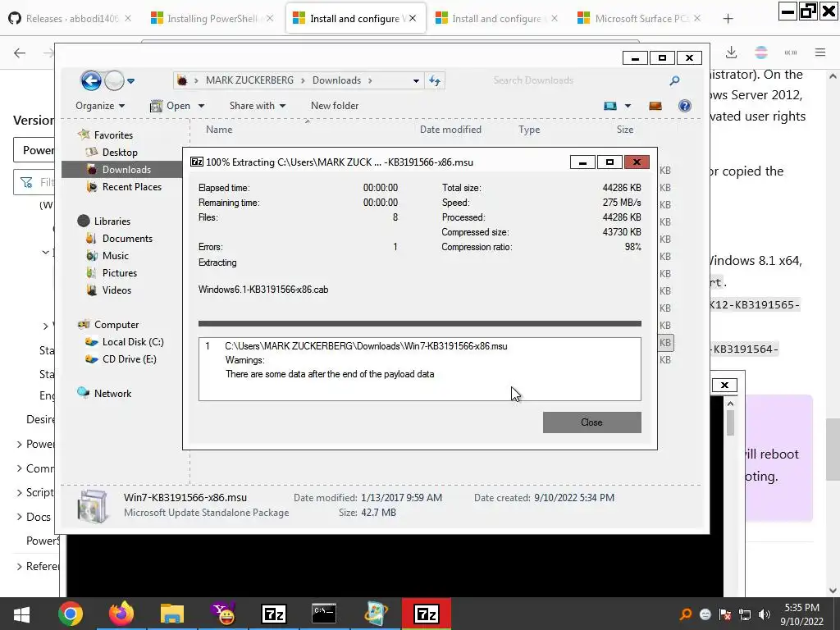Click the browser profile avatar icon
The height and width of the screenshot is (630, 840).
(x=760, y=52)
